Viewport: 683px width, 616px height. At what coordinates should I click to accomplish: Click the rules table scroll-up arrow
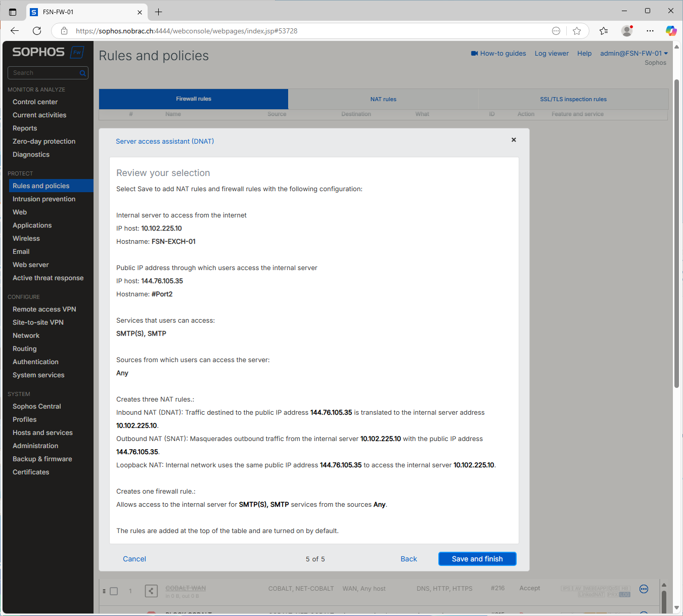point(664,585)
